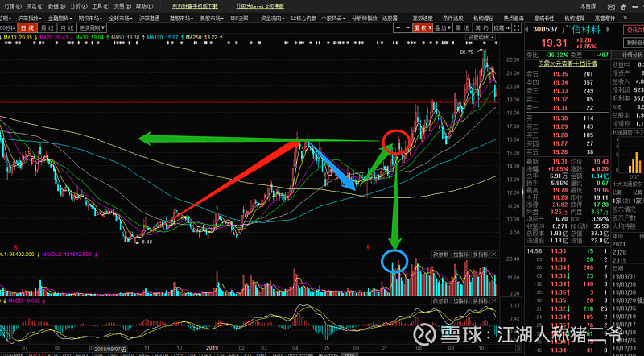The height and width of the screenshot is (356, 644).
Task: Click 高成长性 toolbar button
Action: click(x=544, y=19)
